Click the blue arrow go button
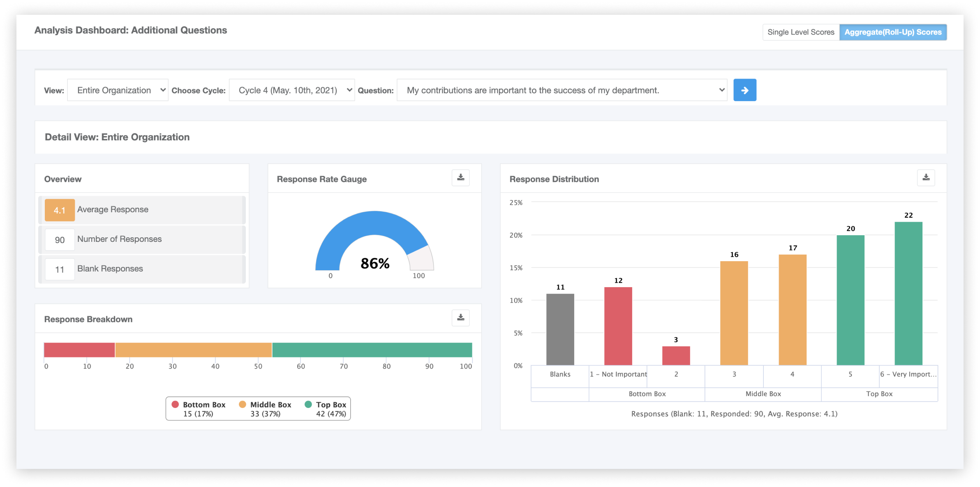This screenshot has width=980, height=487. (x=744, y=90)
